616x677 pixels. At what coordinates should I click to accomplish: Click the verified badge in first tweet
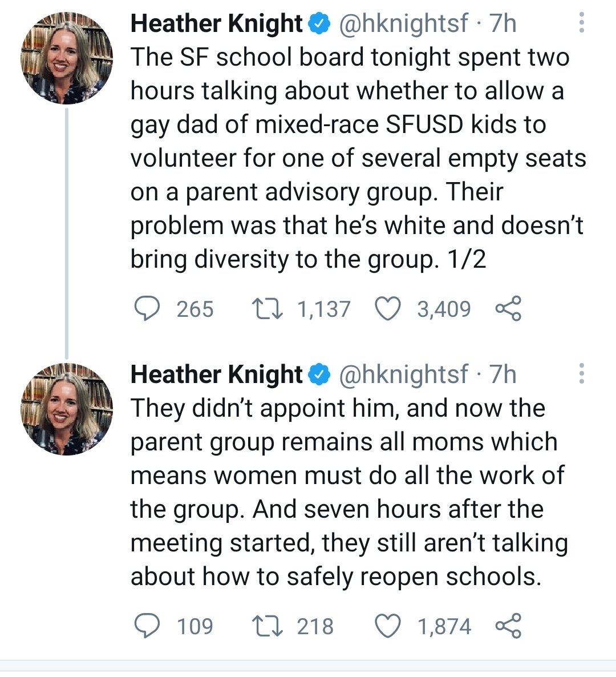(x=319, y=23)
